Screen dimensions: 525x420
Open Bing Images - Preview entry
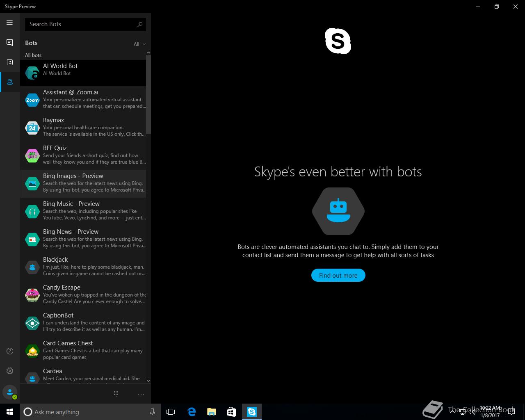tap(83, 184)
